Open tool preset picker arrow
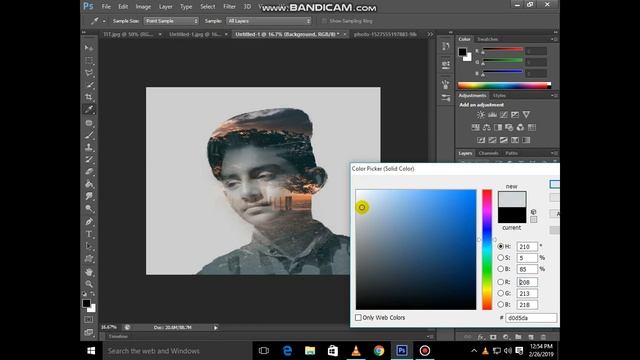This screenshot has height=360, width=640. tap(104, 21)
